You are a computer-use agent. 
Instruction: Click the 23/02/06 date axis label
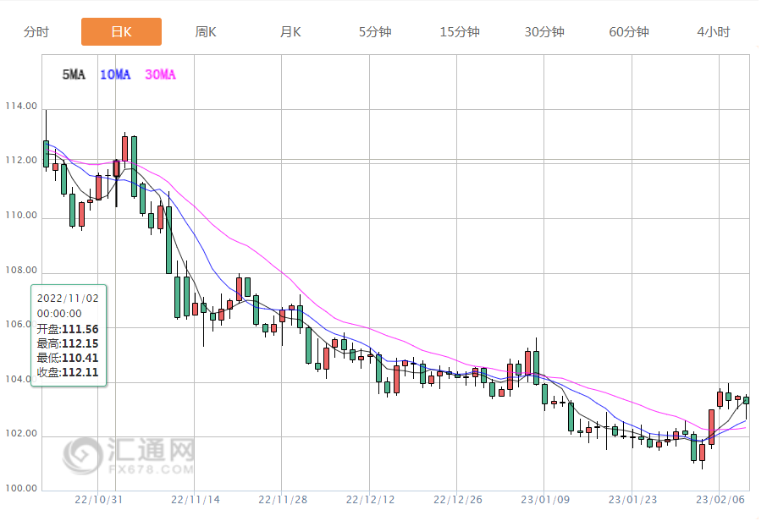tap(720, 500)
